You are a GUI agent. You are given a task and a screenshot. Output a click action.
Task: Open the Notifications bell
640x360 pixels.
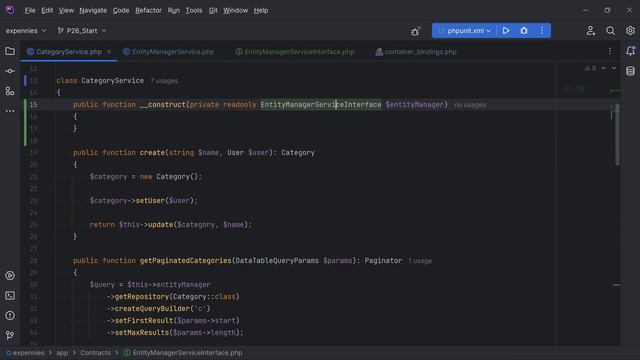630,51
